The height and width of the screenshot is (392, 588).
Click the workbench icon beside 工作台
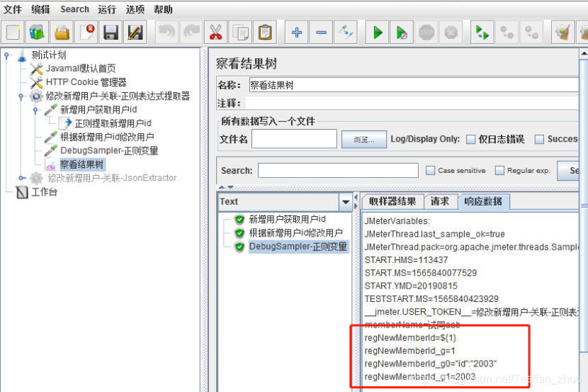click(22, 192)
